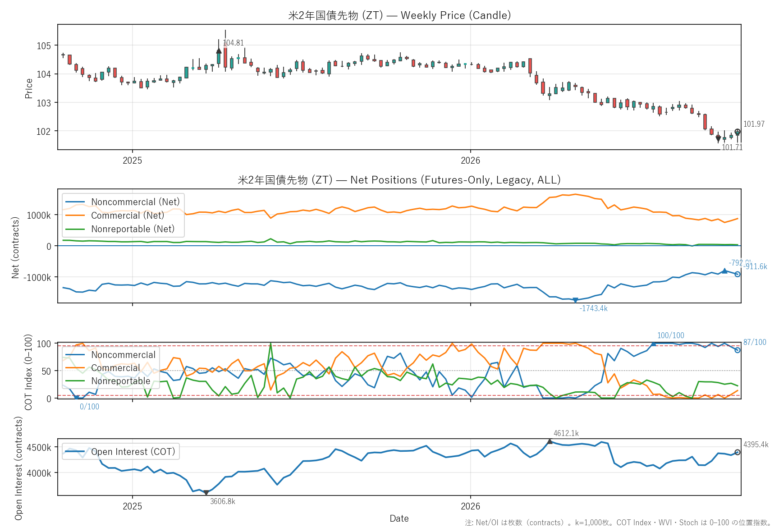Click the Open Interest (COT) legend entry
Viewport: 779px width, 532px height.
click(x=133, y=452)
